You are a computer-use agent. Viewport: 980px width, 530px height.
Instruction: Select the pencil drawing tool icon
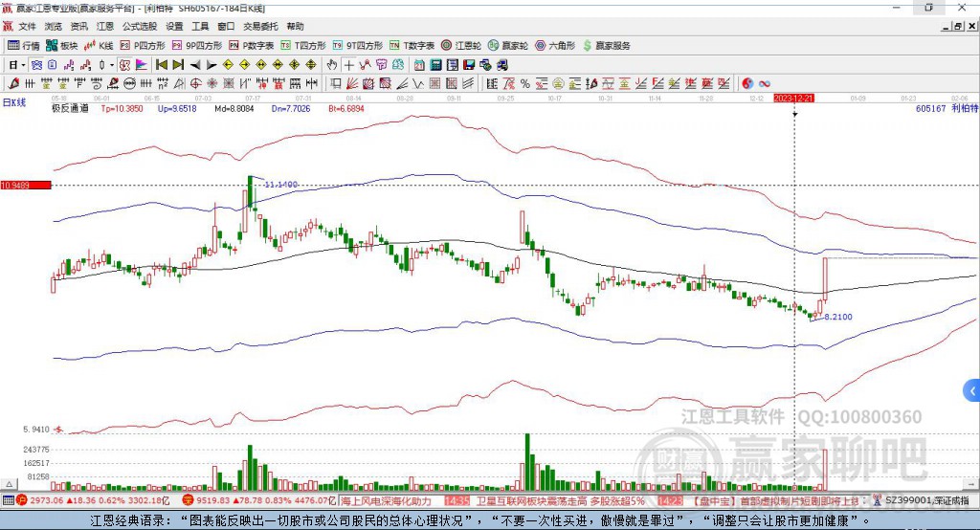pos(13,83)
